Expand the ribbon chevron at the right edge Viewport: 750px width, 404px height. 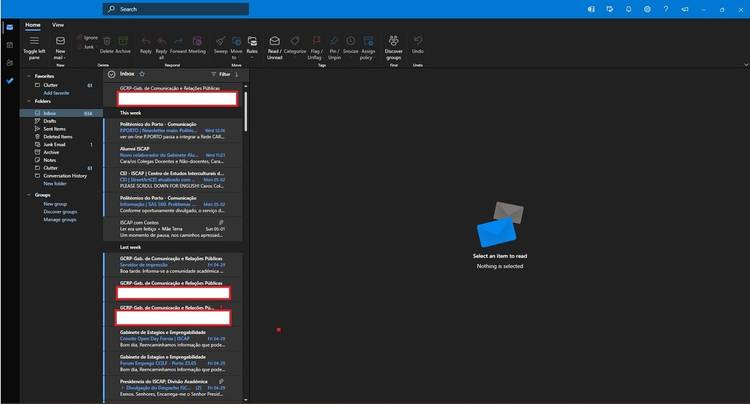pos(746,65)
